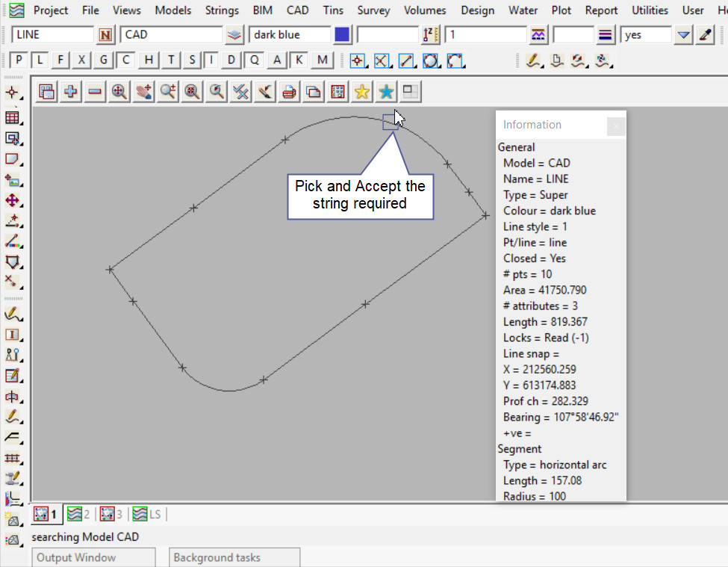The height and width of the screenshot is (567, 728).
Task: Click the LINE name input field
Action: (52, 35)
